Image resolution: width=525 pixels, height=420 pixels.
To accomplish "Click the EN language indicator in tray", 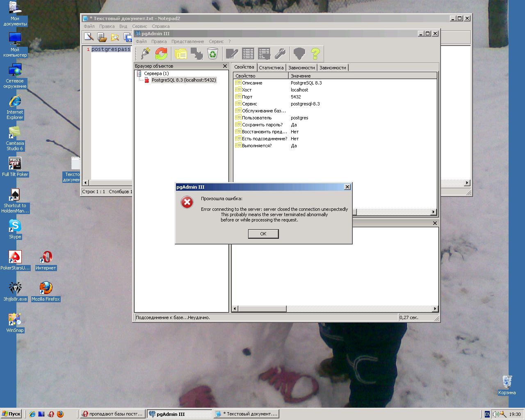I will click(487, 414).
